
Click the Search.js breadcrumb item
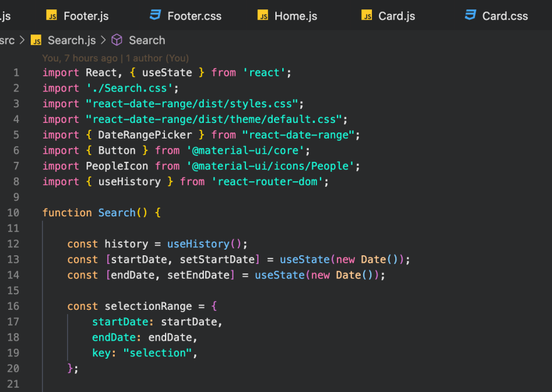point(72,41)
